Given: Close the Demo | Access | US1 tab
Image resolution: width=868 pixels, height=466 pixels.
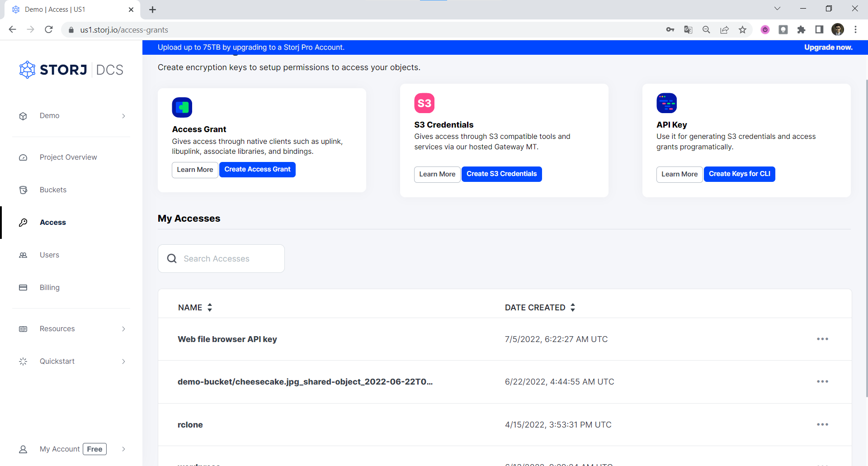Looking at the screenshot, I should 131,10.
